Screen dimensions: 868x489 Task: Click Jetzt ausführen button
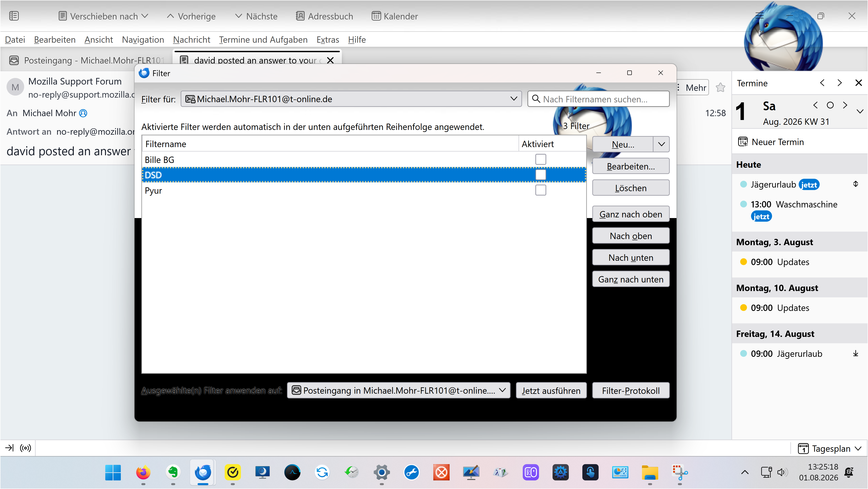551,390
